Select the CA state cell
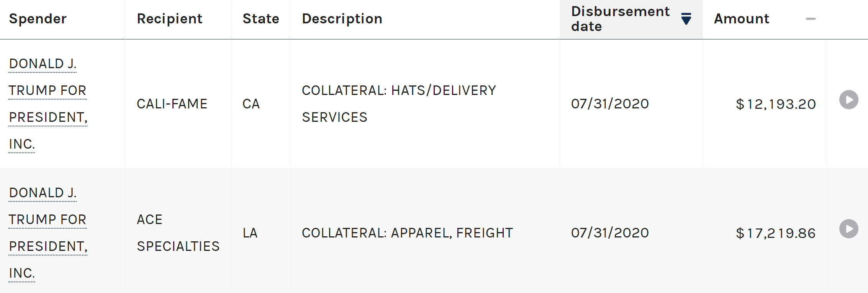Viewport: 868px width, 293px height. (251, 104)
